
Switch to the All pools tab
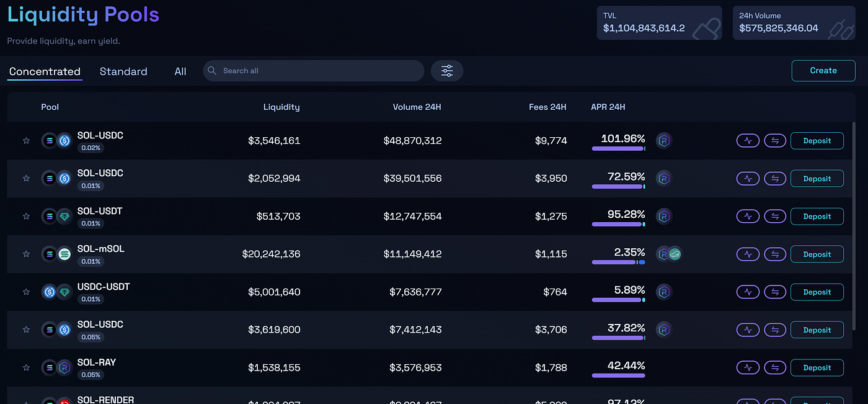[180, 71]
